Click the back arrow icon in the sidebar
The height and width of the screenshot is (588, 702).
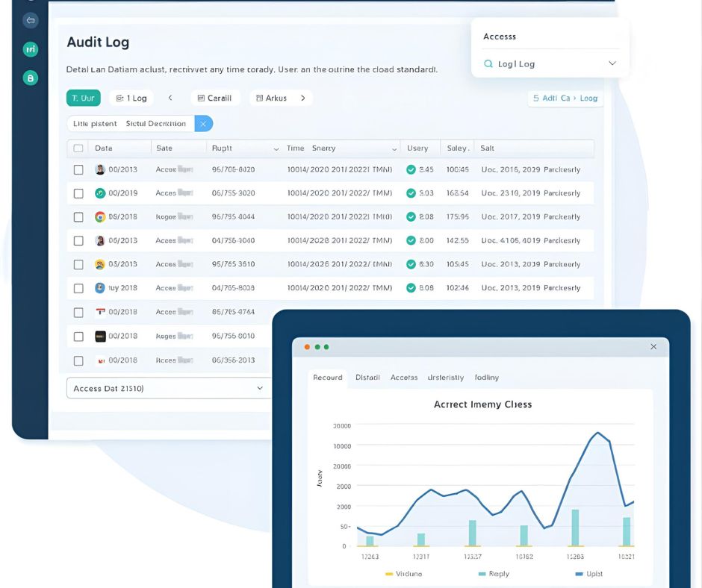point(30,20)
